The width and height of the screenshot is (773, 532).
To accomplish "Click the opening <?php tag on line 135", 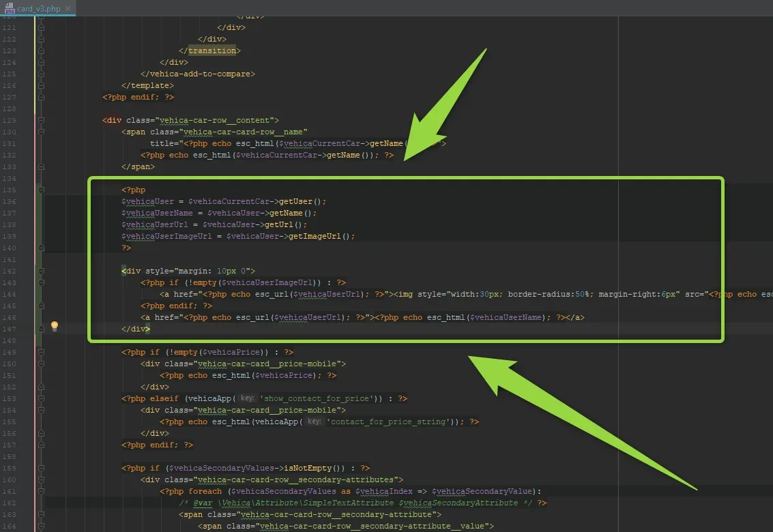I will pyautogui.click(x=133, y=190).
